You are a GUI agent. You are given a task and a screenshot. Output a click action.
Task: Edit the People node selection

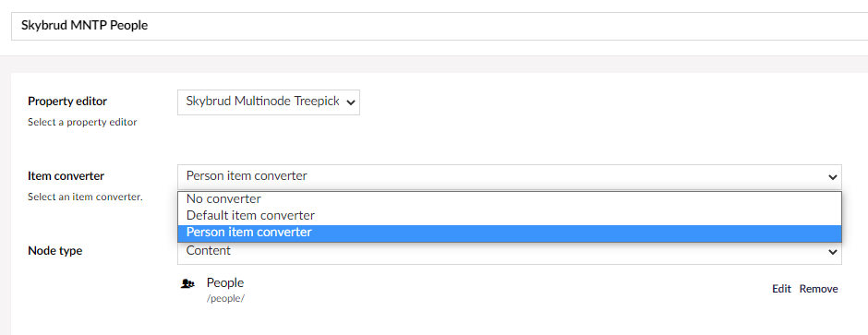click(x=781, y=289)
